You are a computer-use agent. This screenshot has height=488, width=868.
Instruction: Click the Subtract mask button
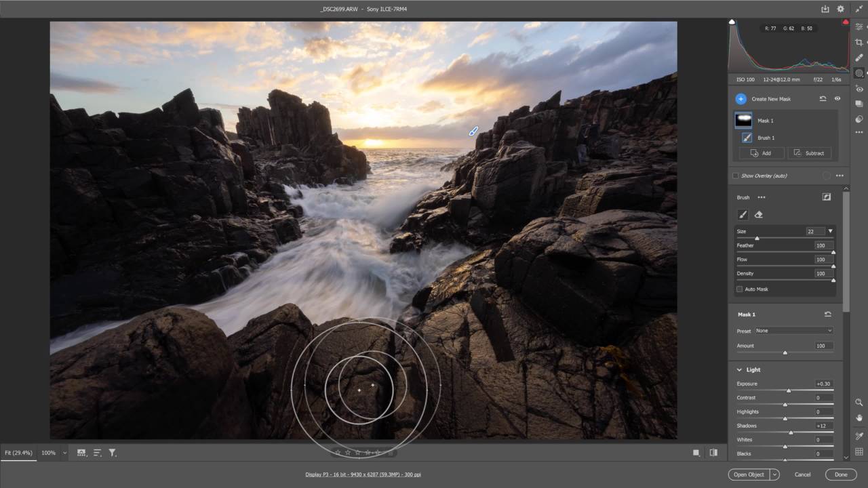tap(810, 153)
